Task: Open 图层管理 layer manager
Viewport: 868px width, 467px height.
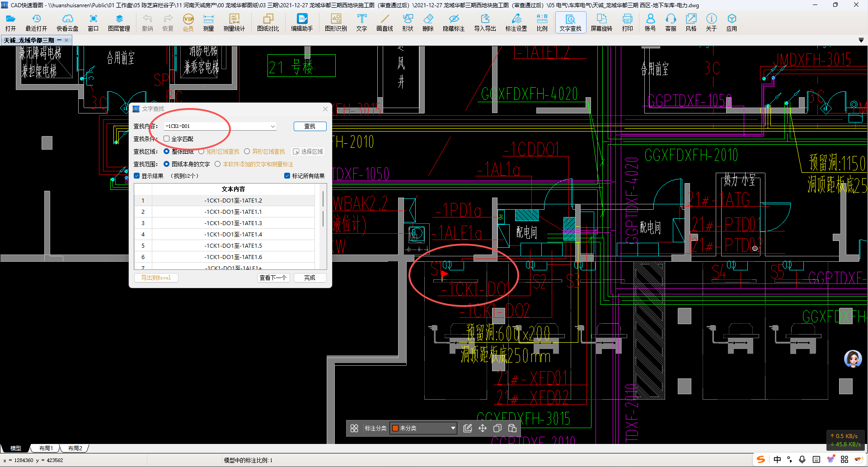Action: pos(119,22)
